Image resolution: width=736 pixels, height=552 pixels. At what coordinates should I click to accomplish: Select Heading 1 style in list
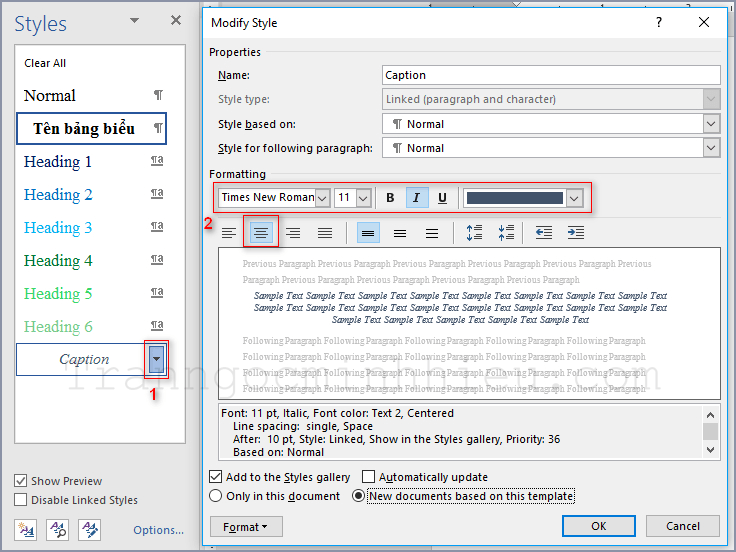[x=58, y=162]
